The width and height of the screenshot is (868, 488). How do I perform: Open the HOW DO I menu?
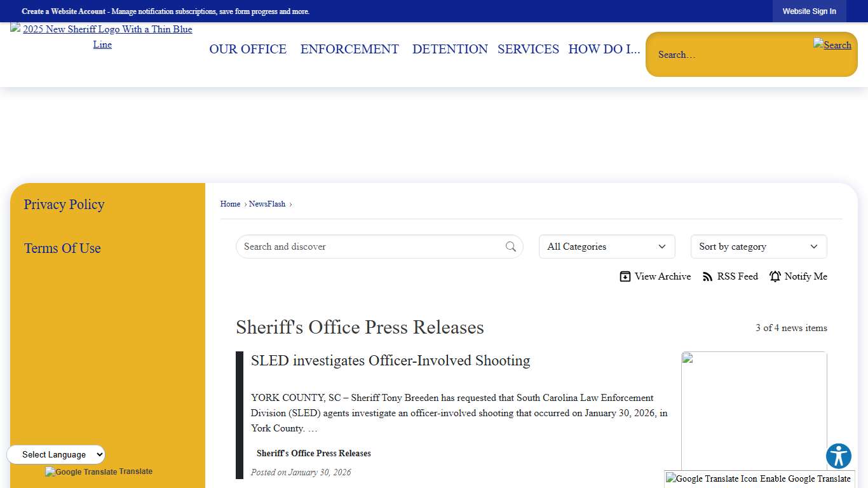coord(604,49)
